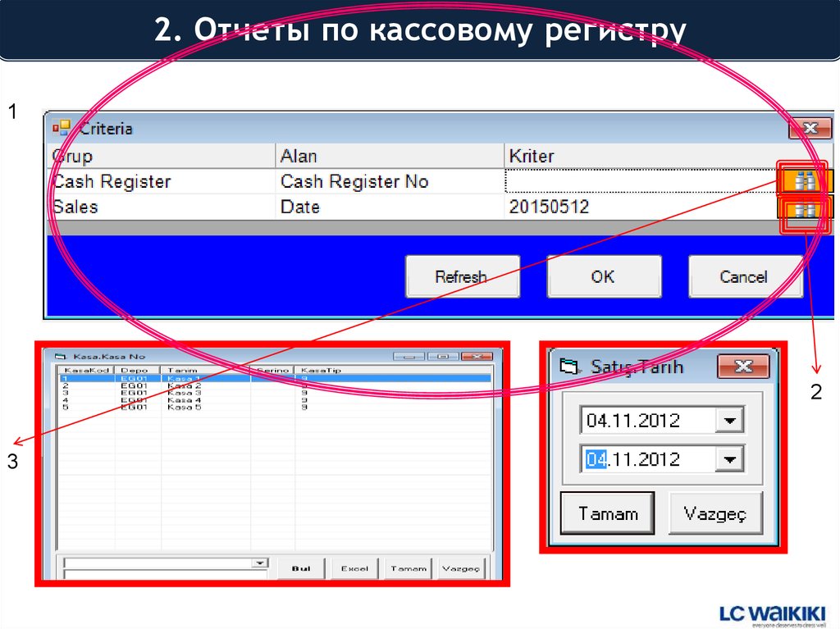Click the empty Cash Register No Kriter field
The width and height of the screenshot is (840, 629).
[641, 181]
